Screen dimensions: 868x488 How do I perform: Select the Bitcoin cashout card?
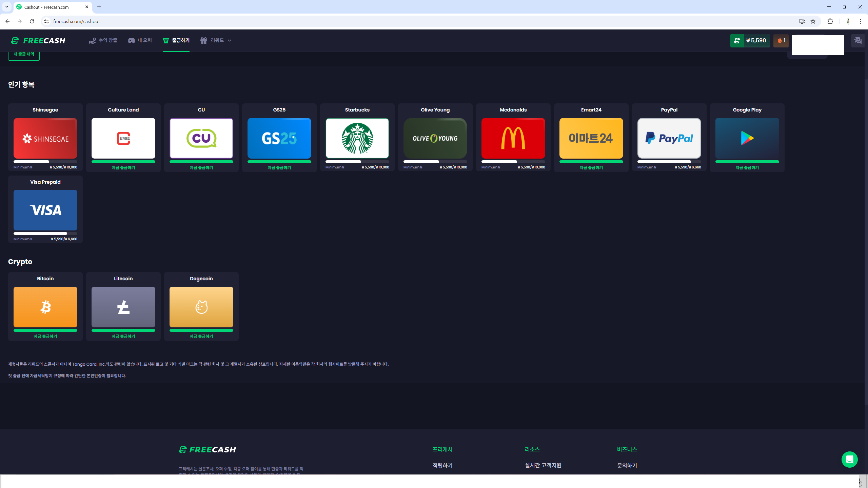pyautogui.click(x=45, y=307)
